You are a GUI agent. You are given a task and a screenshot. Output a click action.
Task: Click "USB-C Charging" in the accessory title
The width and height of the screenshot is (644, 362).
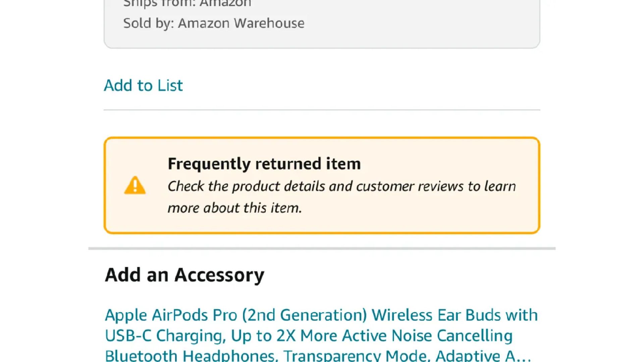[x=164, y=336]
